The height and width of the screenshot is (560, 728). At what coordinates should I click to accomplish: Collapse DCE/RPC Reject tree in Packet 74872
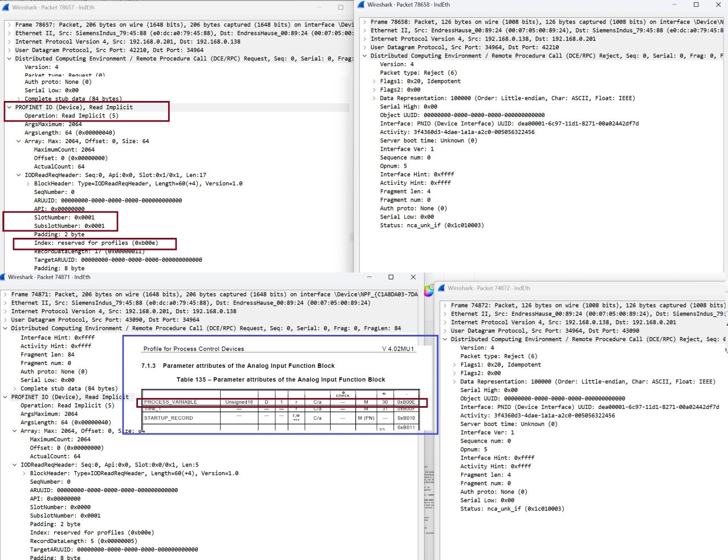click(x=445, y=339)
